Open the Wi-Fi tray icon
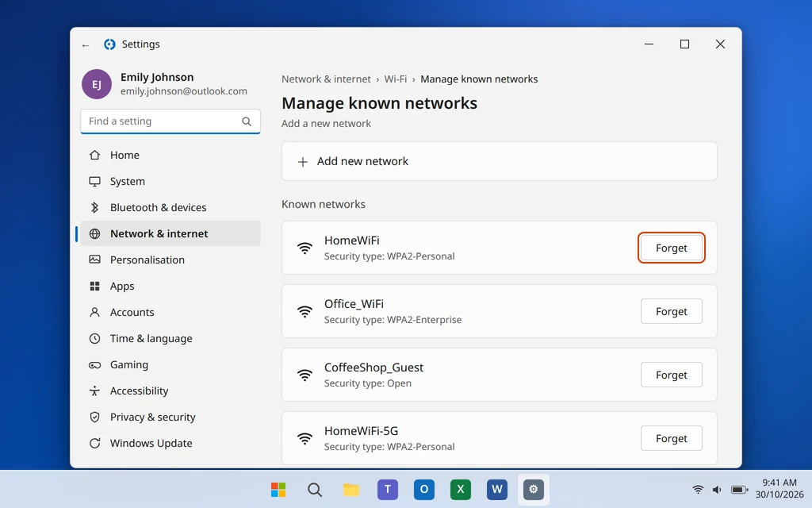812x508 pixels. [698, 489]
